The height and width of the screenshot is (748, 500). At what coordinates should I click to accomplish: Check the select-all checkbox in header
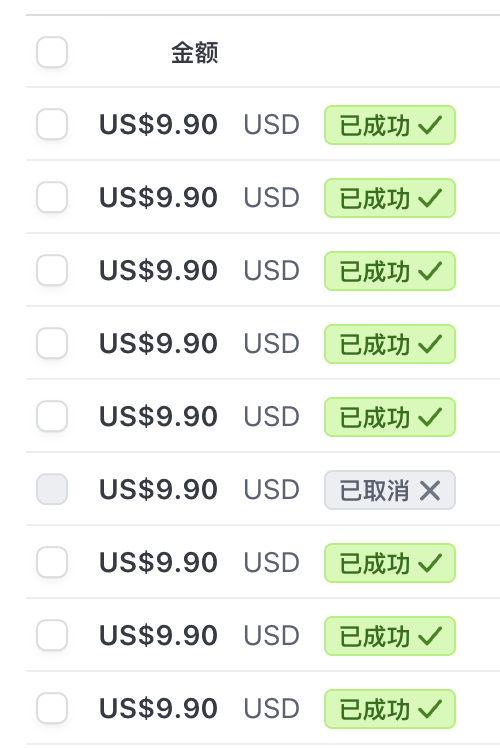52,52
